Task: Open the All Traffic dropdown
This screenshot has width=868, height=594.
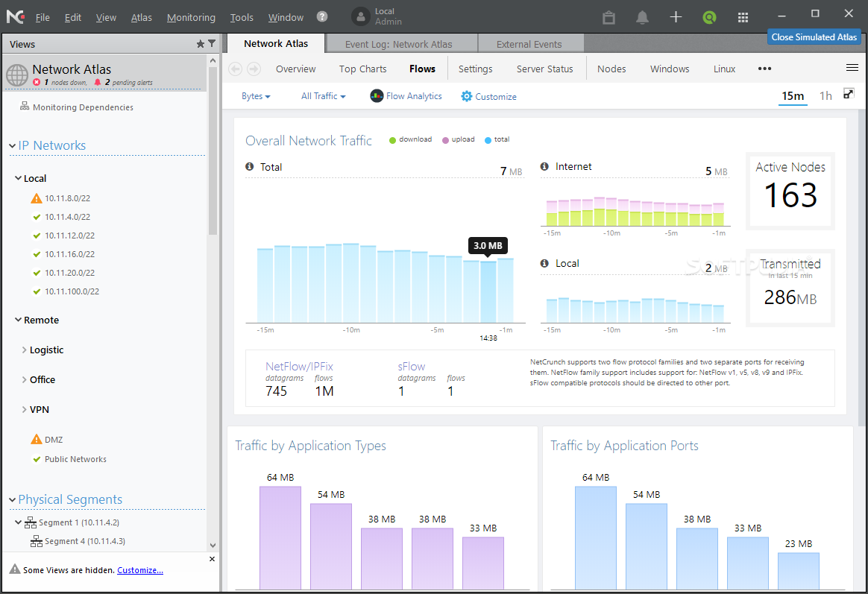Action: pyautogui.click(x=324, y=96)
